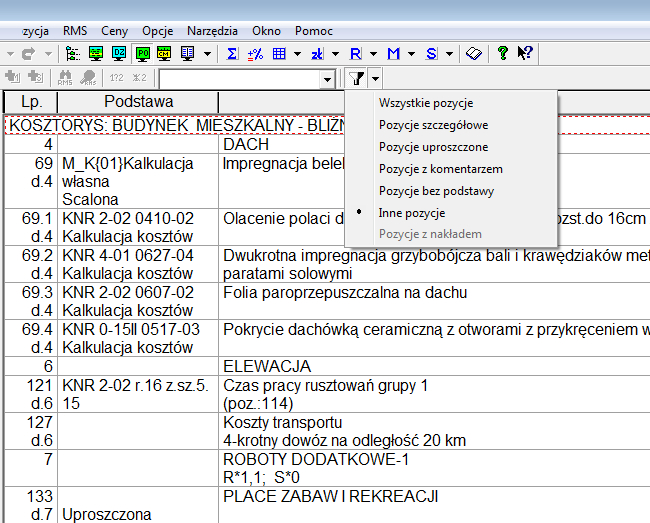Viewport: 650px width, 523px height.
Task: Click the context help pointer icon
Action: click(x=525, y=53)
